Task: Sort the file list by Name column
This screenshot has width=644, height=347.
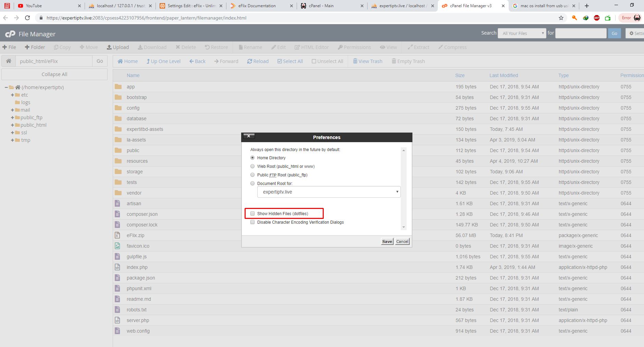Action: [x=133, y=75]
